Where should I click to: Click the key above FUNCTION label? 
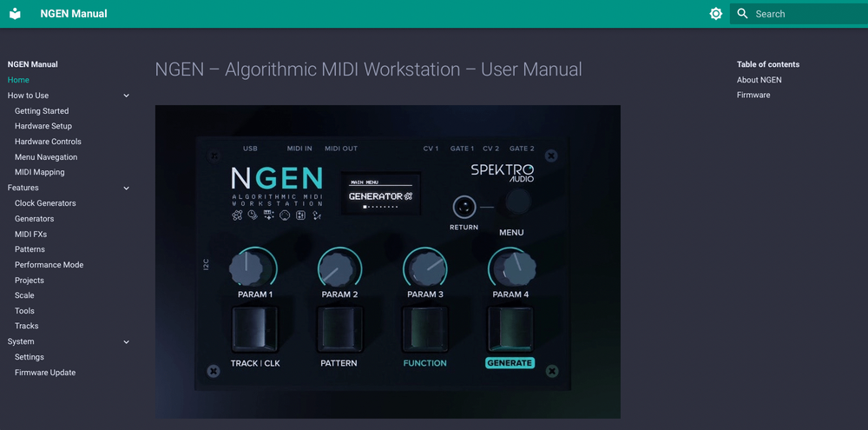click(x=424, y=330)
